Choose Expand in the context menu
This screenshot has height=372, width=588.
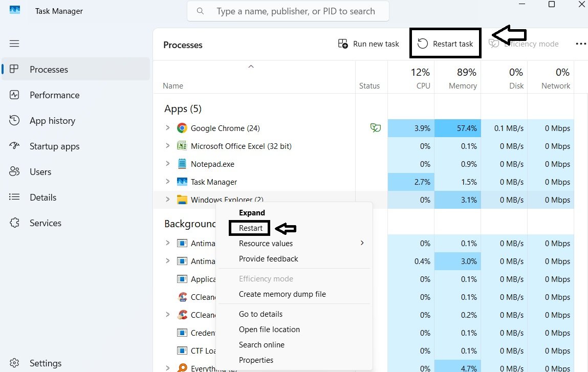(x=252, y=213)
